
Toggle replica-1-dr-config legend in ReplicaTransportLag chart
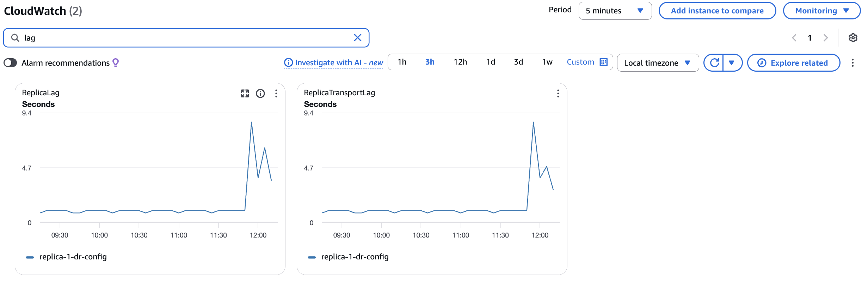[349, 257]
